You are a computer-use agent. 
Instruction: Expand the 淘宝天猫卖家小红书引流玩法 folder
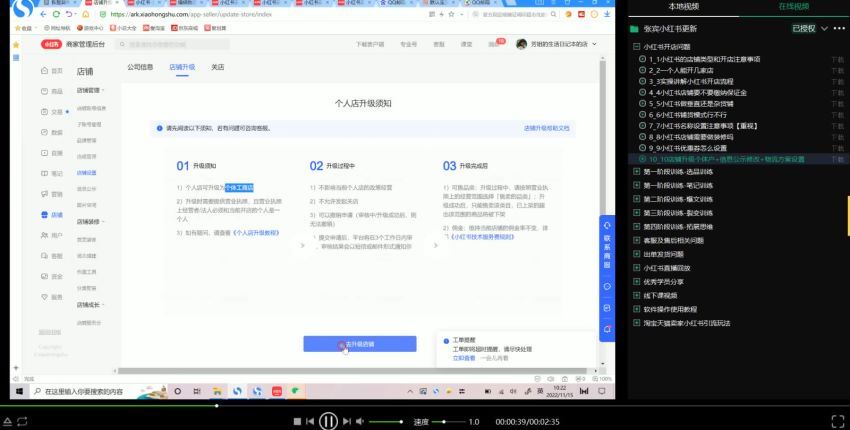coord(636,323)
